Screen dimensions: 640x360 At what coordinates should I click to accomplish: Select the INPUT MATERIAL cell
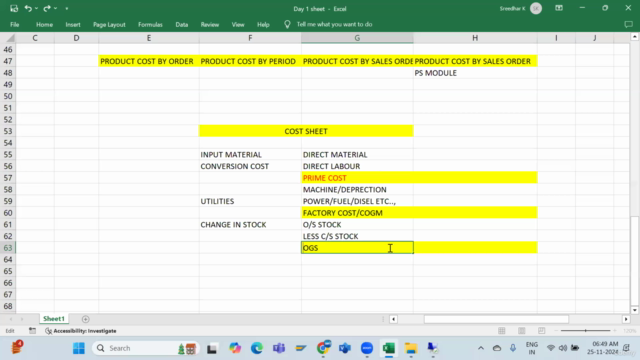250,155
